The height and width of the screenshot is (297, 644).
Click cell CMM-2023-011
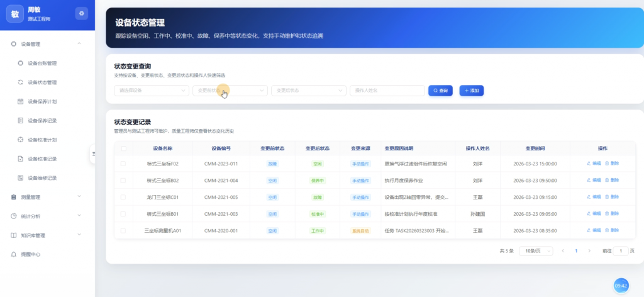click(x=221, y=164)
